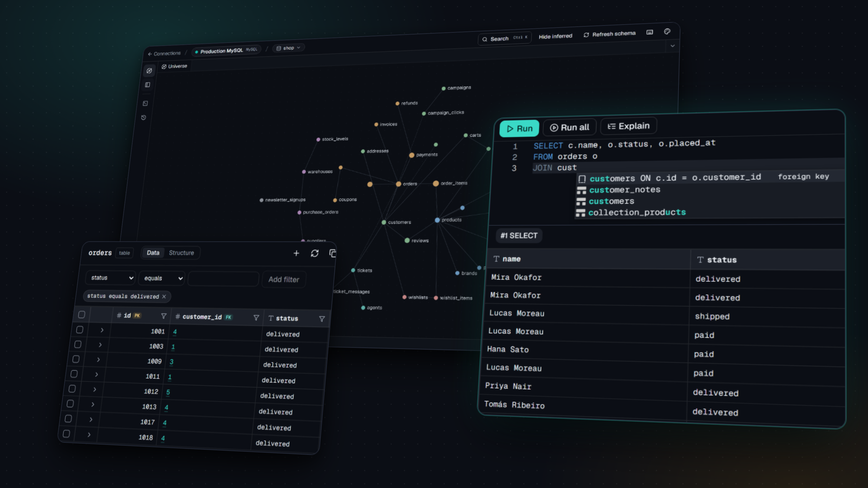
Task: Toggle the select-all rows checkbox
Action: click(82, 315)
